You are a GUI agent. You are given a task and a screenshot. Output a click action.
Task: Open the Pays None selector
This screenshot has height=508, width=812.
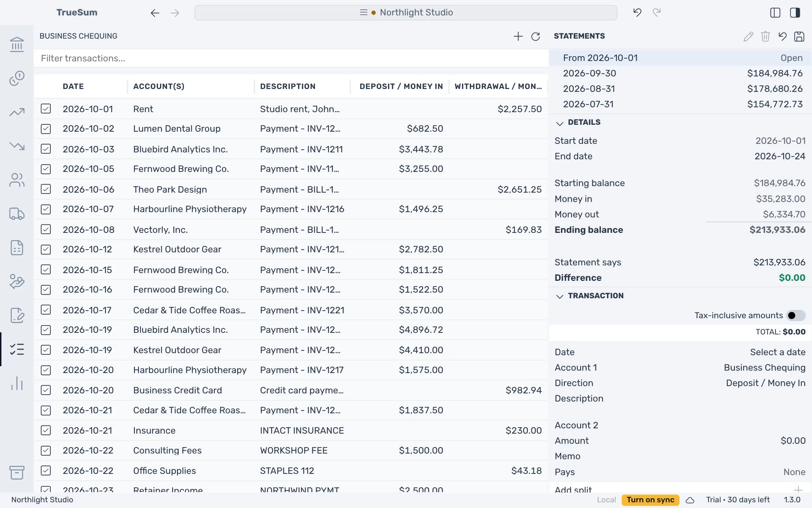794,472
